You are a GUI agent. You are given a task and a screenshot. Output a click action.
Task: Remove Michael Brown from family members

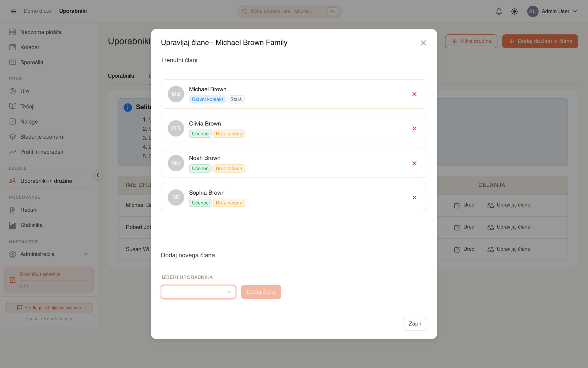tap(414, 94)
